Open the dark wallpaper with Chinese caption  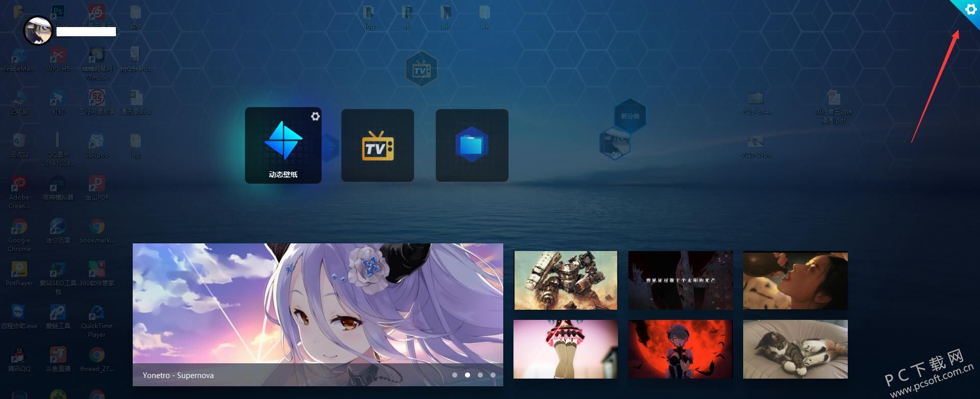pos(680,280)
